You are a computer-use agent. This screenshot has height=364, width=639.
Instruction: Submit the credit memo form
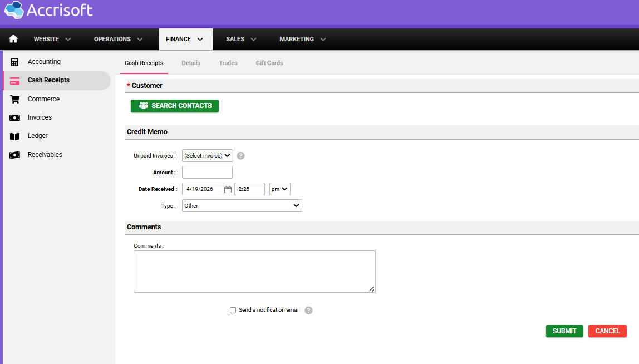point(564,331)
